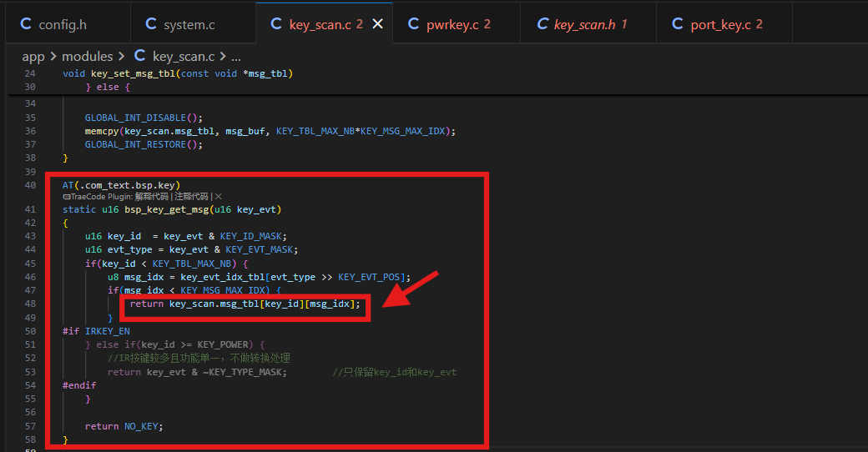Click the TraeCode '注释代码' code lens link
Viewport: 868px width, 452px height.
191,197
